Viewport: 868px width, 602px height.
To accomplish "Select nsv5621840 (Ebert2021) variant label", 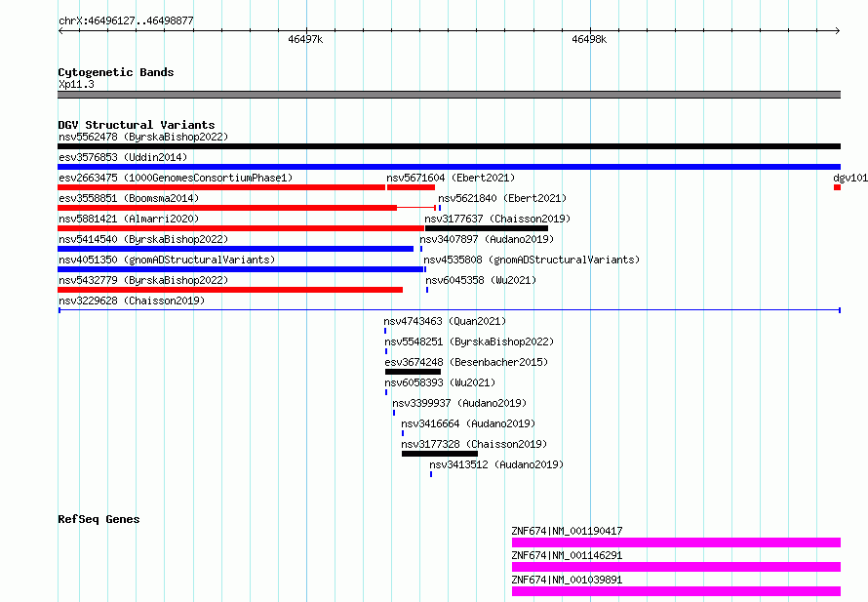I will coord(502,198).
